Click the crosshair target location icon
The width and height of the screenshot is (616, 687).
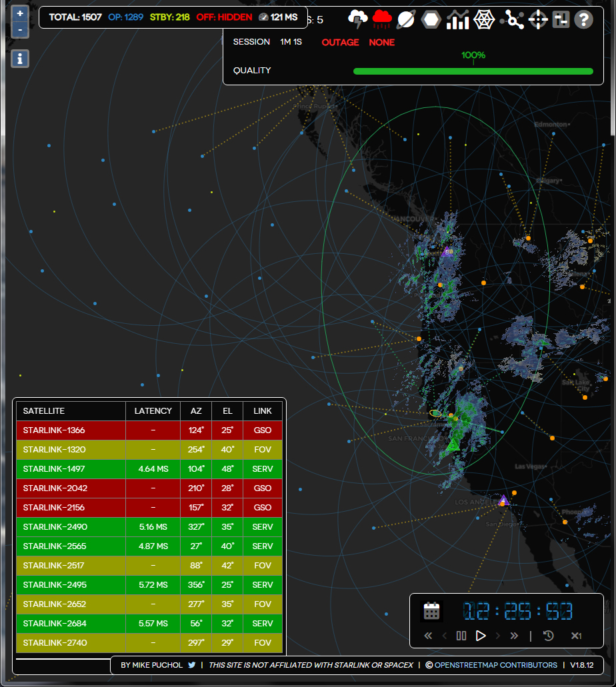coord(538,20)
